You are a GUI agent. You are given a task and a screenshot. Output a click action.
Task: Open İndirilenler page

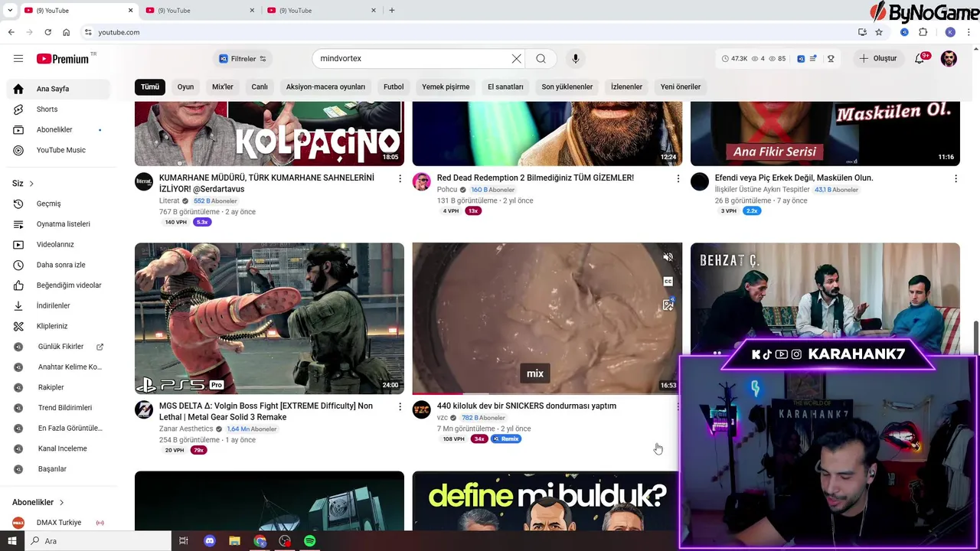pyautogui.click(x=58, y=305)
